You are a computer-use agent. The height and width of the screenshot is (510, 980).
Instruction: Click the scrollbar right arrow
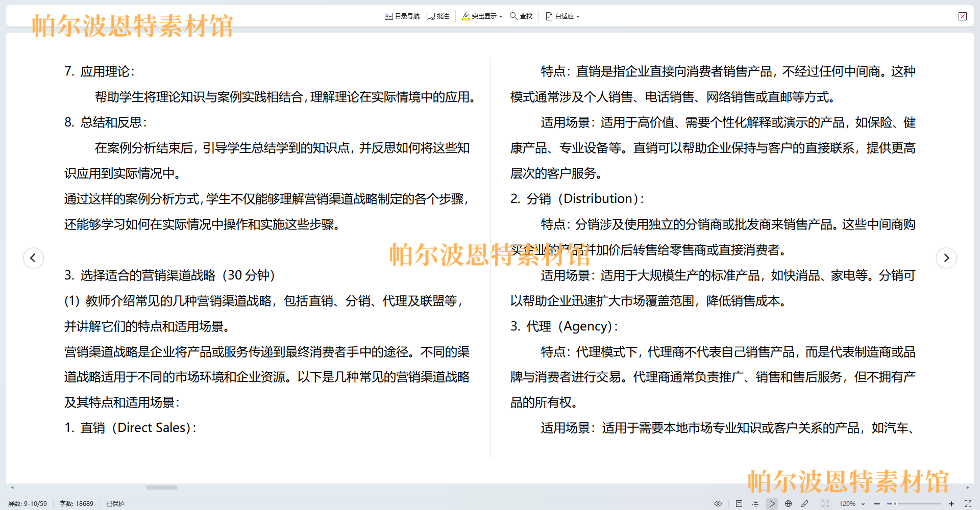[967, 488]
